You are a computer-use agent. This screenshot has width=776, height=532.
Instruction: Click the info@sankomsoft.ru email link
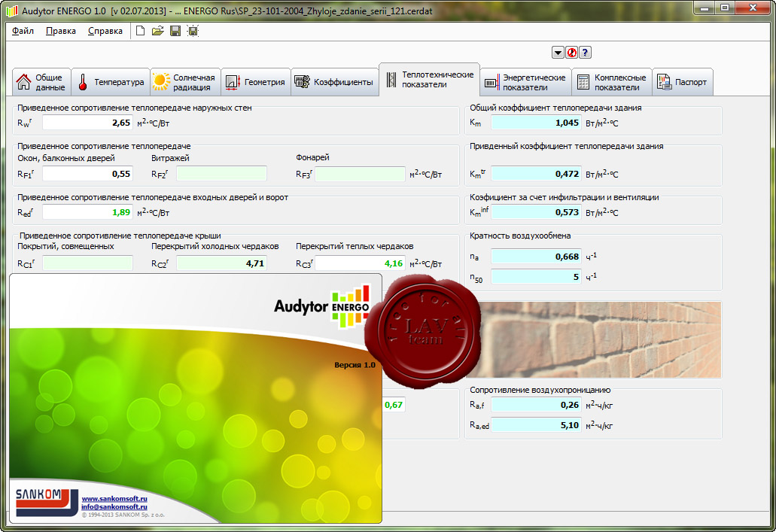[114, 506]
